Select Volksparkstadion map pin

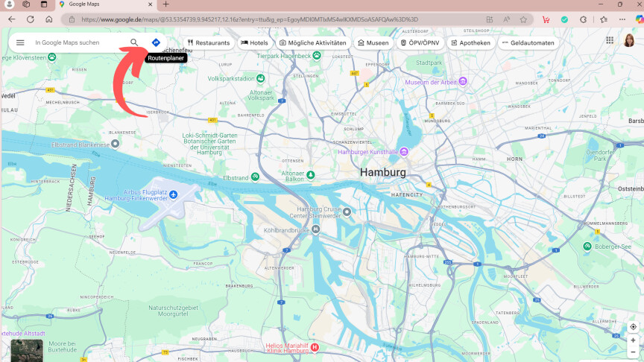click(x=260, y=78)
